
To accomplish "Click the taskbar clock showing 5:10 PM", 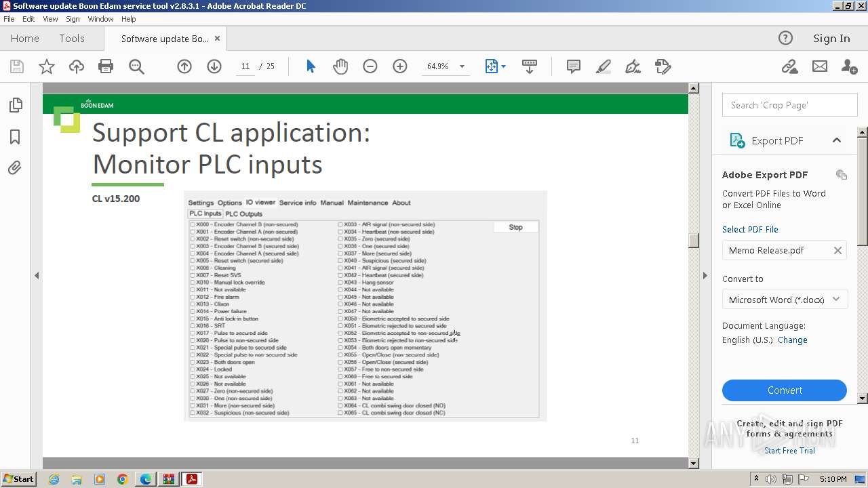I will pyautogui.click(x=833, y=479).
